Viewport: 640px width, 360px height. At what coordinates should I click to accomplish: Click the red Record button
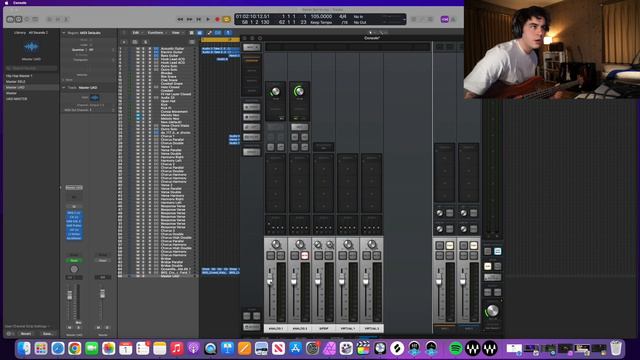click(x=218, y=19)
